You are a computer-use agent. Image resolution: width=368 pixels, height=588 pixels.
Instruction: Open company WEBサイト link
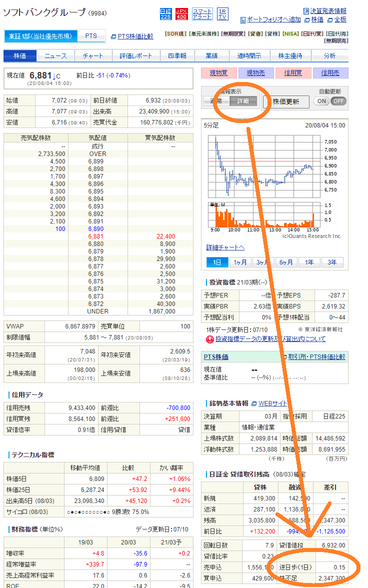click(x=272, y=403)
